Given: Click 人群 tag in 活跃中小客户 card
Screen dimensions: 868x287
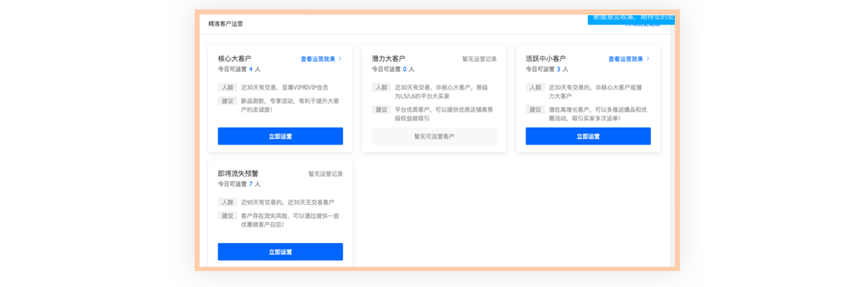Looking at the screenshot, I should (x=536, y=87).
